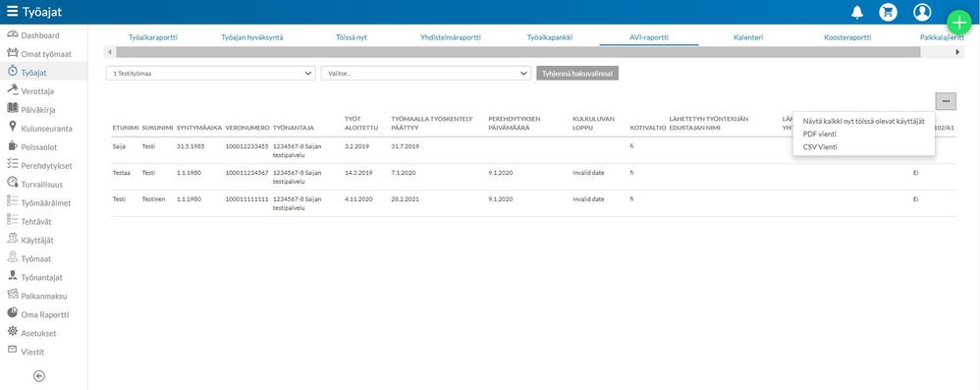Switch to Kalenteri tab
This screenshot has height=390, width=980.
click(x=748, y=37)
